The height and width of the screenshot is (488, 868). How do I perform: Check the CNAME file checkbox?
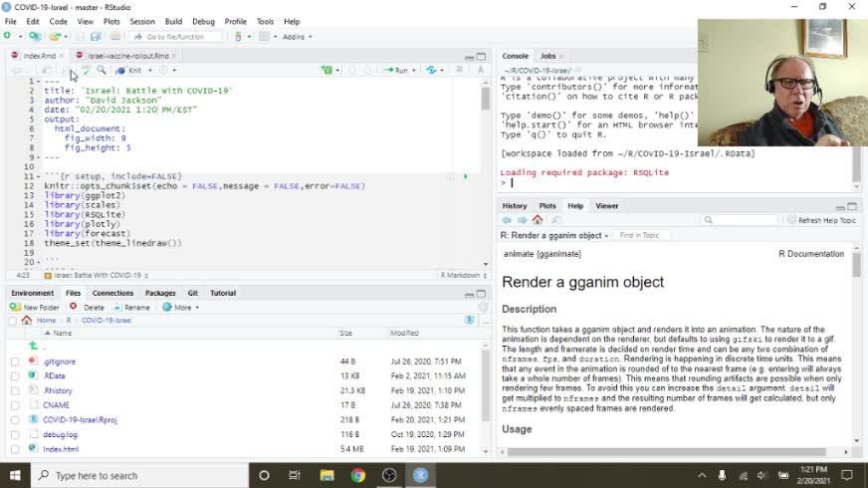pyautogui.click(x=15, y=405)
